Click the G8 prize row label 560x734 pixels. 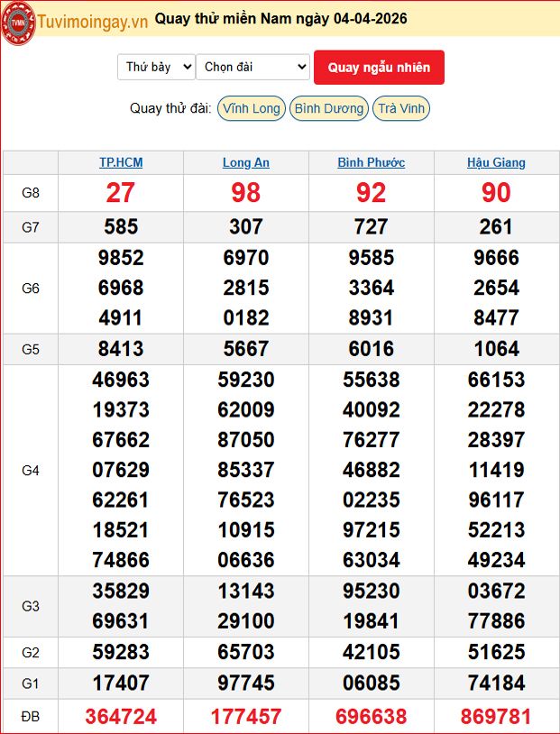tap(31, 193)
